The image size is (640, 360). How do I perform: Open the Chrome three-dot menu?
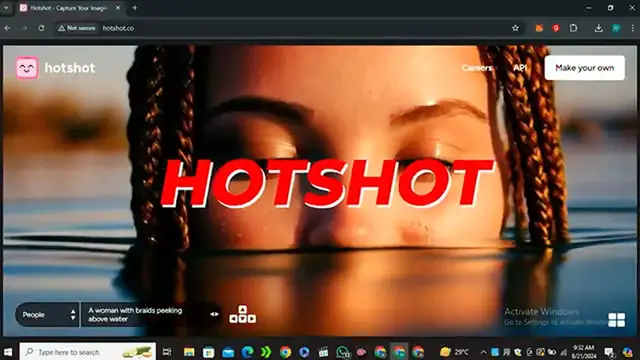pyautogui.click(x=633, y=28)
